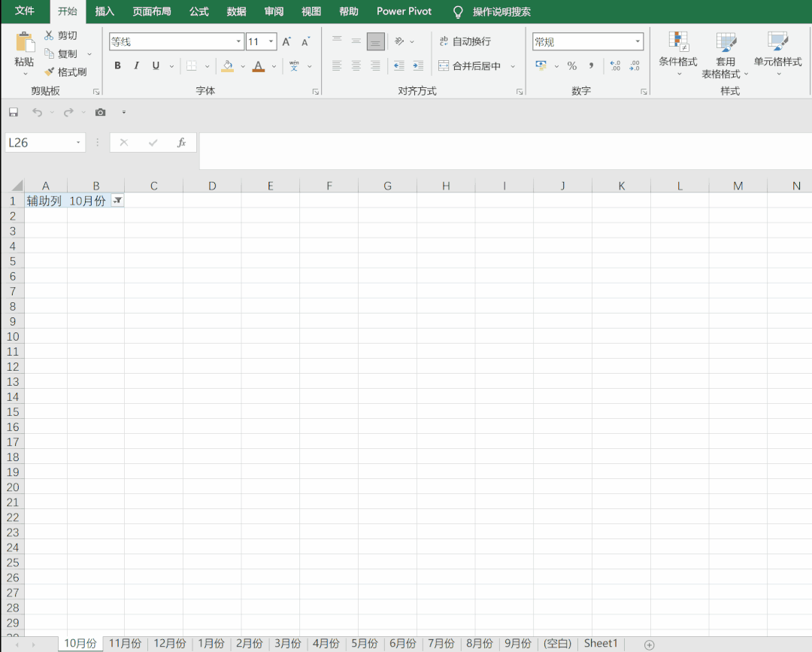Expand the underline style arrow
812x652 pixels.
coord(171,66)
